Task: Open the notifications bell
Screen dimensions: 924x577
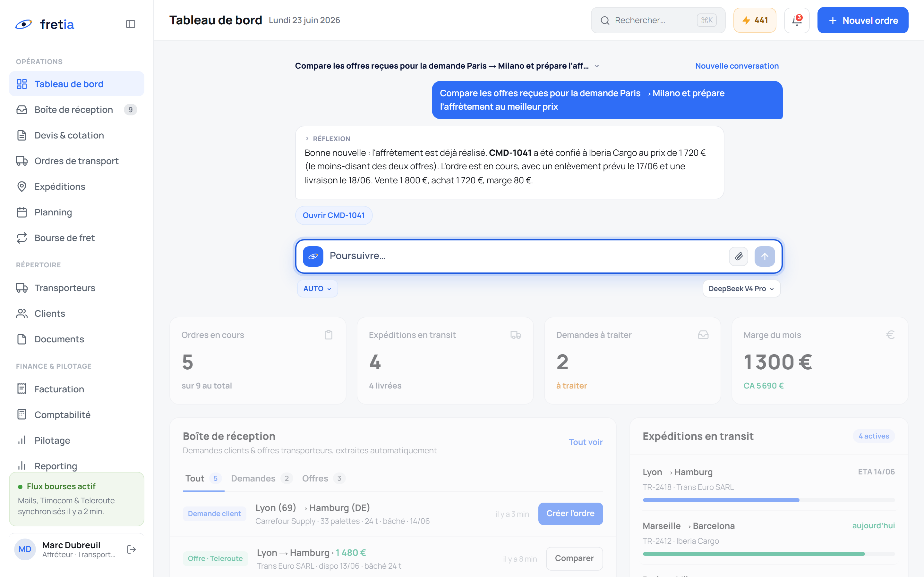Action: 797,20
